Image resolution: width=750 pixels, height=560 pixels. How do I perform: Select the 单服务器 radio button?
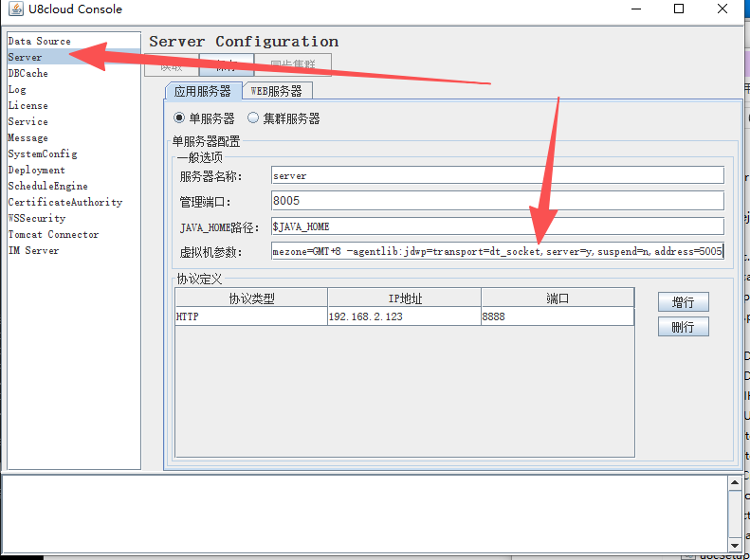(x=180, y=118)
